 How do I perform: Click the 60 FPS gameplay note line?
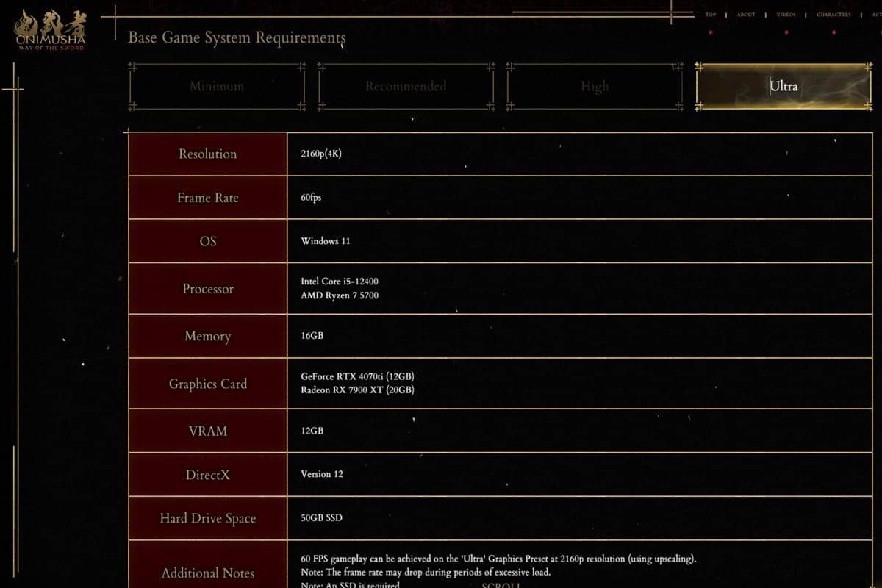pyautogui.click(x=498, y=559)
